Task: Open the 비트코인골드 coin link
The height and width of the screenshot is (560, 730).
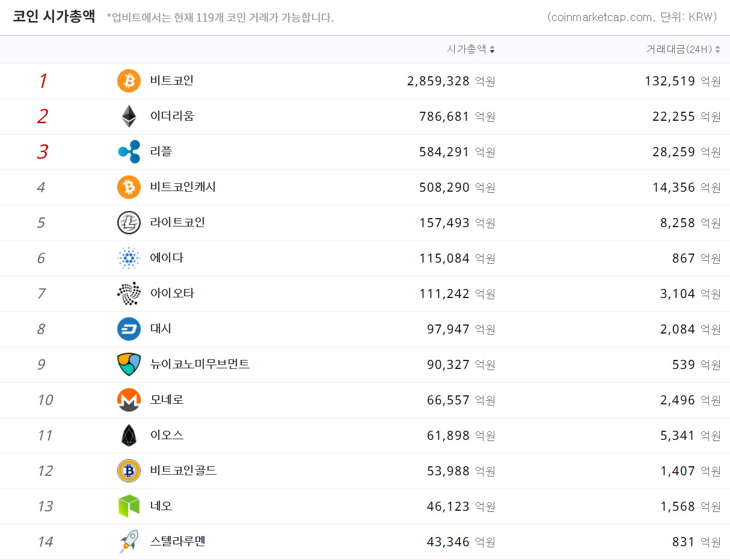Action: (x=182, y=470)
